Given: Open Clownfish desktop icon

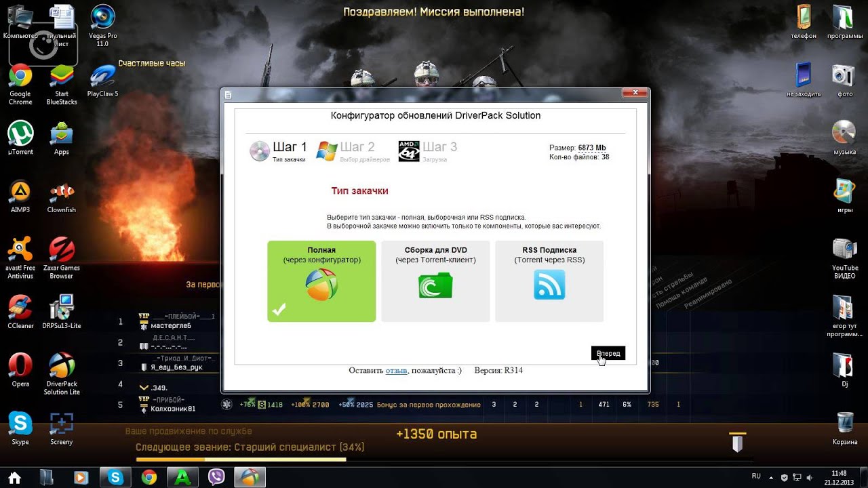Looking at the screenshot, I should click(x=62, y=197).
